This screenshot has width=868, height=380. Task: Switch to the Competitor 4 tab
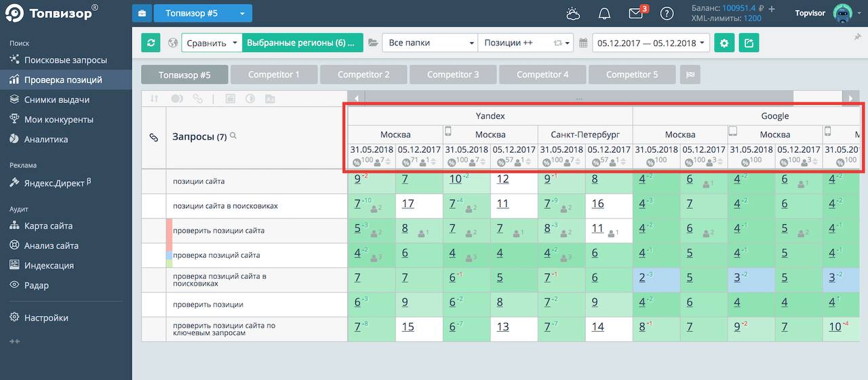click(542, 75)
